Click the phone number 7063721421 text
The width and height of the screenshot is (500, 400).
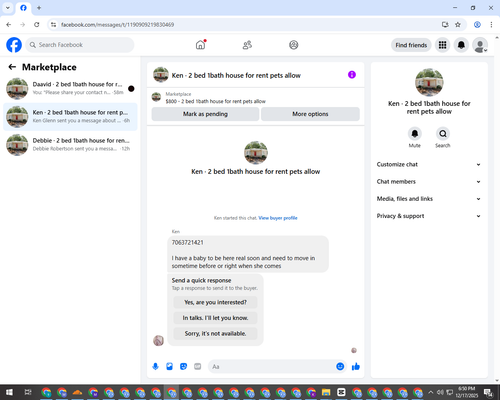187,242
